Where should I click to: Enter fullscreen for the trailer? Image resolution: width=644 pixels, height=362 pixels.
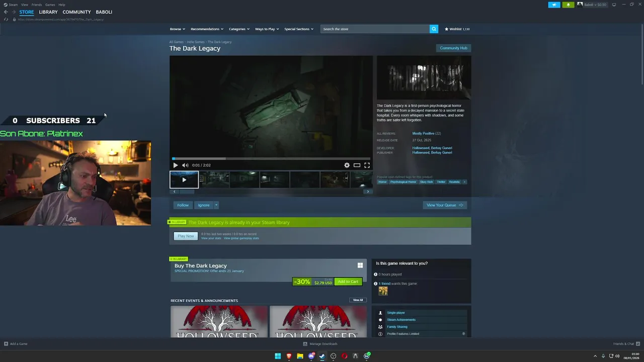point(367,165)
